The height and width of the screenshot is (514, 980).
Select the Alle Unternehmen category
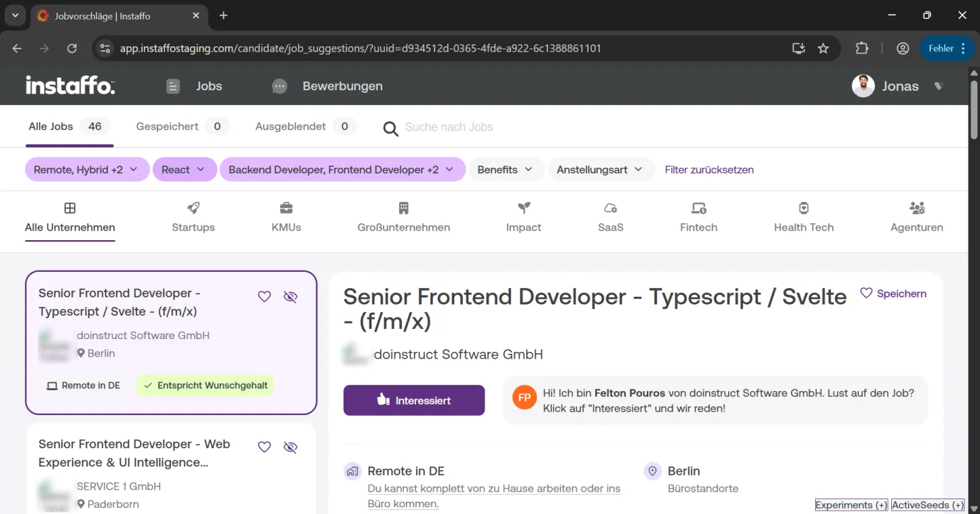point(70,217)
